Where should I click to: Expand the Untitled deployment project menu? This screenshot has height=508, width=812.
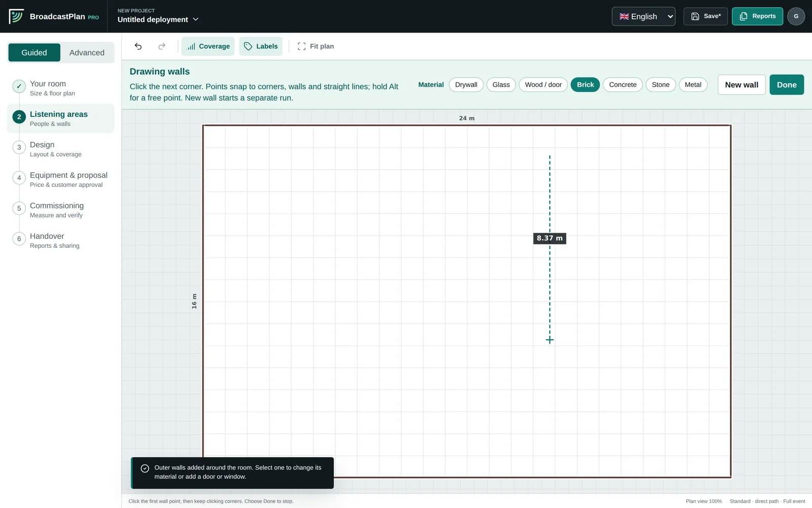tap(158, 19)
